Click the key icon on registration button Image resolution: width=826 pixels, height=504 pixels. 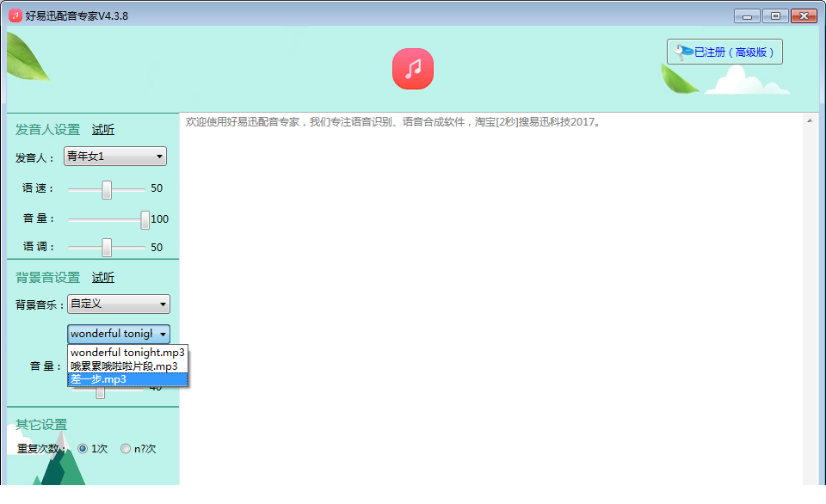(684, 52)
